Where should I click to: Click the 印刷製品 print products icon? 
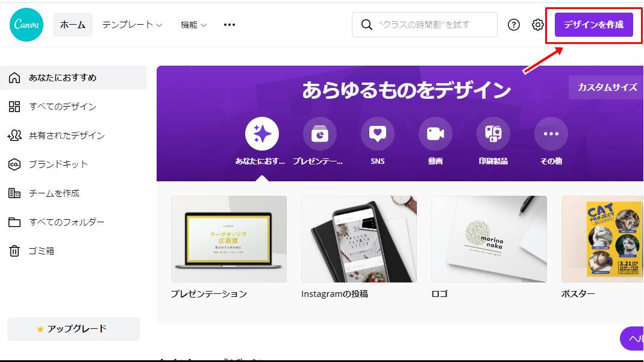pos(493,134)
